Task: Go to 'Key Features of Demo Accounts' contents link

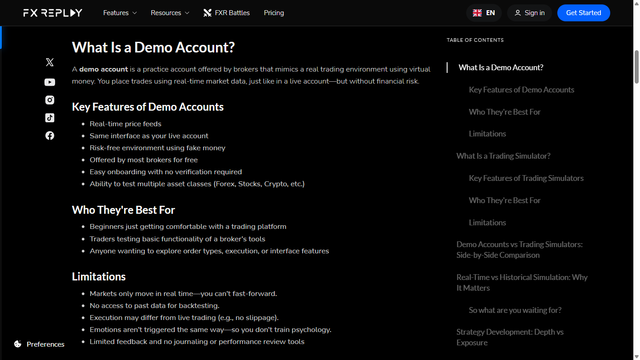Action: tap(521, 89)
